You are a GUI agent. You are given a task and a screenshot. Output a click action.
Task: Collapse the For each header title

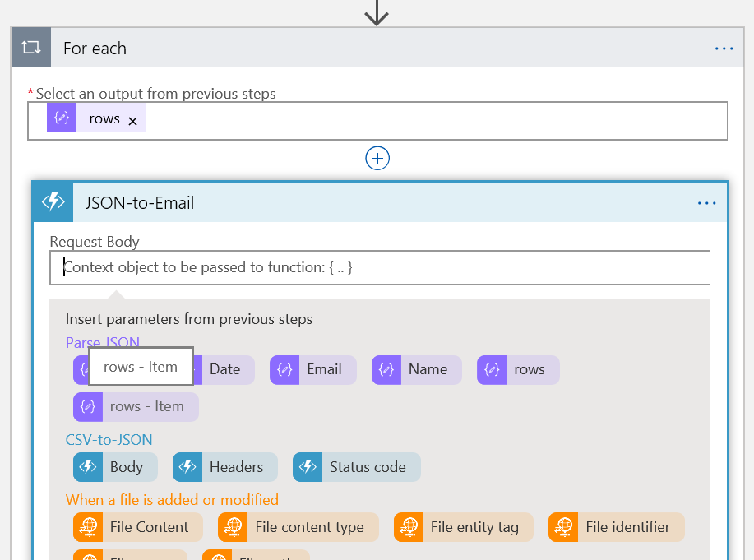point(95,49)
